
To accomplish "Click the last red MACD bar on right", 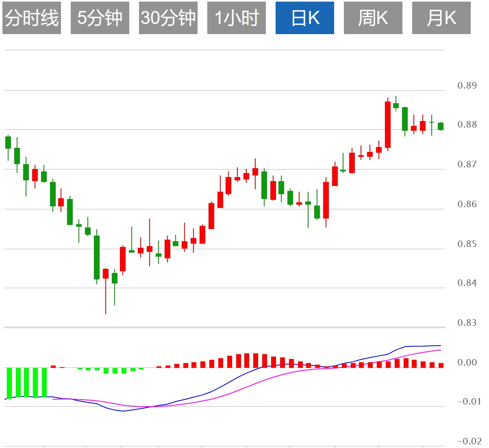I will click(441, 365).
